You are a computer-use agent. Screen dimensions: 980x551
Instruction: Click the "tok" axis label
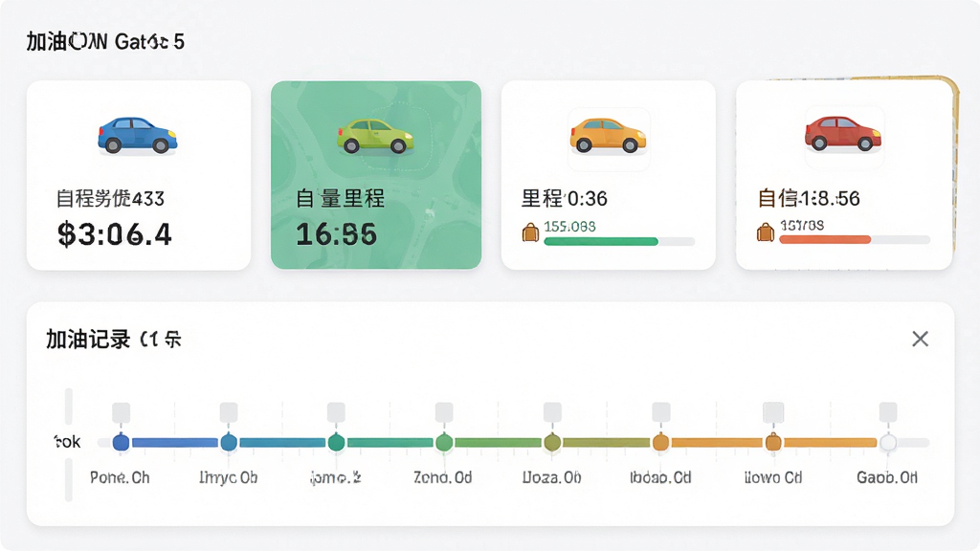click(x=68, y=442)
